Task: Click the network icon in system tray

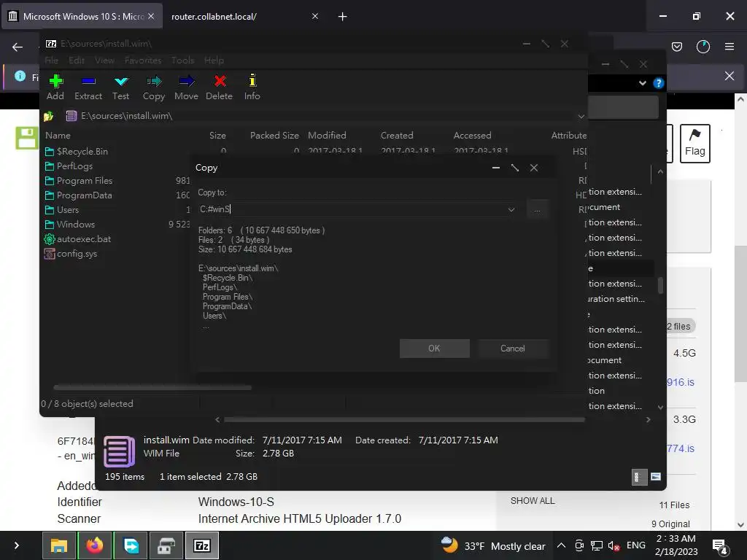Action: [x=597, y=545]
